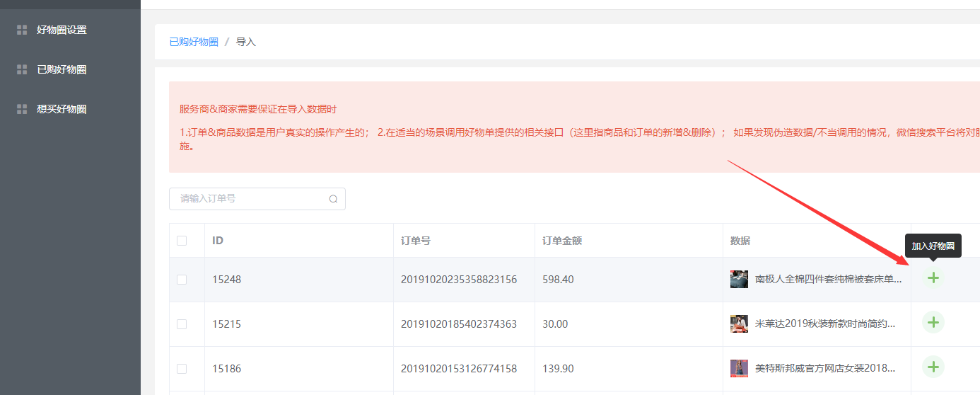Click the ID column header
Image resolution: width=980 pixels, height=395 pixels.
click(x=218, y=241)
